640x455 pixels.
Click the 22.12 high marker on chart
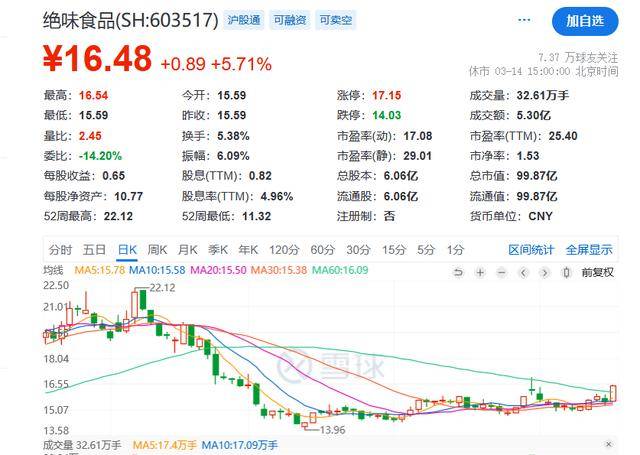click(x=162, y=288)
